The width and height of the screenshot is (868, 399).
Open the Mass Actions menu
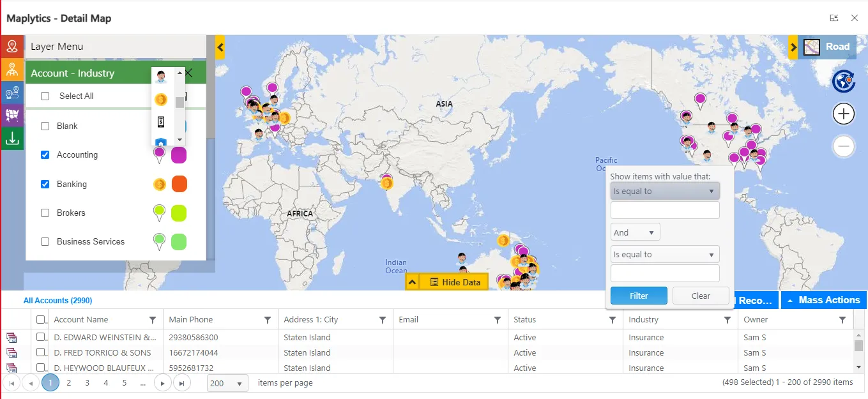(x=823, y=300)
